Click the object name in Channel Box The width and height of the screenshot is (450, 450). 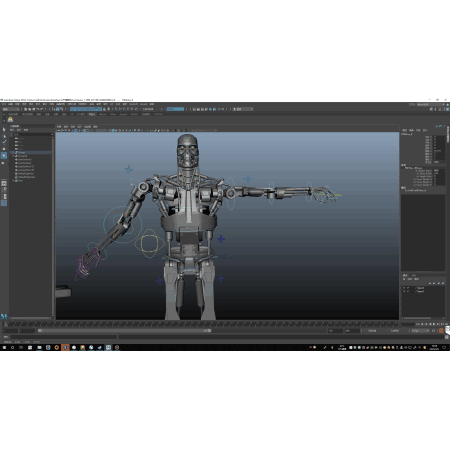tap(407, 134)
